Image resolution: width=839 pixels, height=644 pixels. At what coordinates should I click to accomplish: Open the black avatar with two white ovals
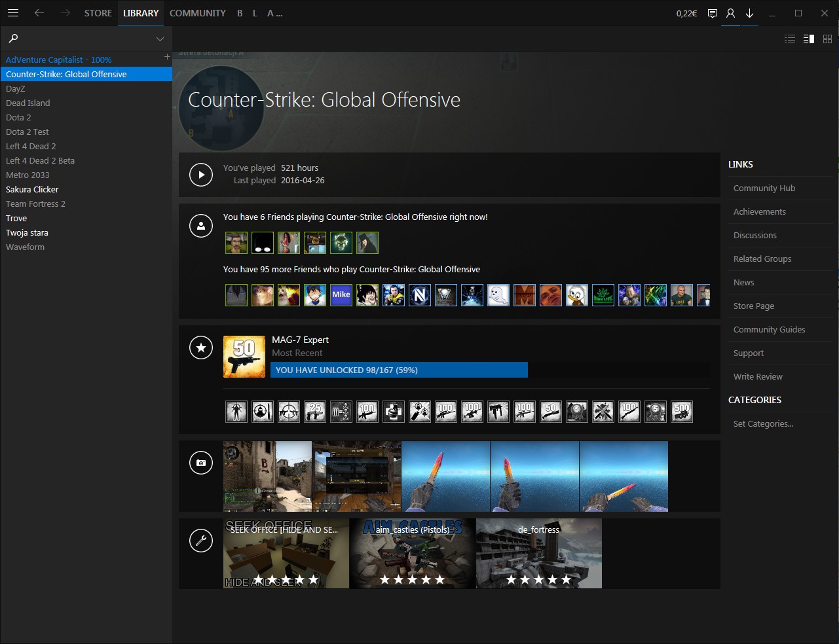pos(263,243)
